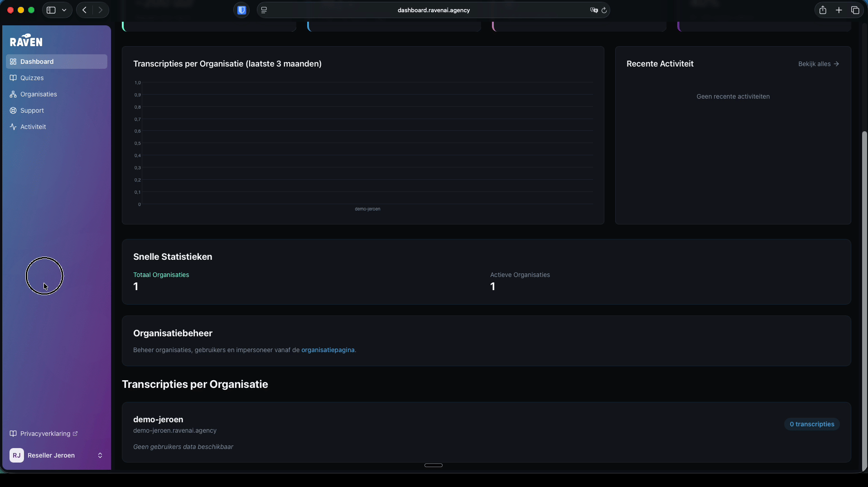Click the 0 transcripties badge
Image resolution: width=868 pixels, height=487 pixels.
(x=811, y=424)
